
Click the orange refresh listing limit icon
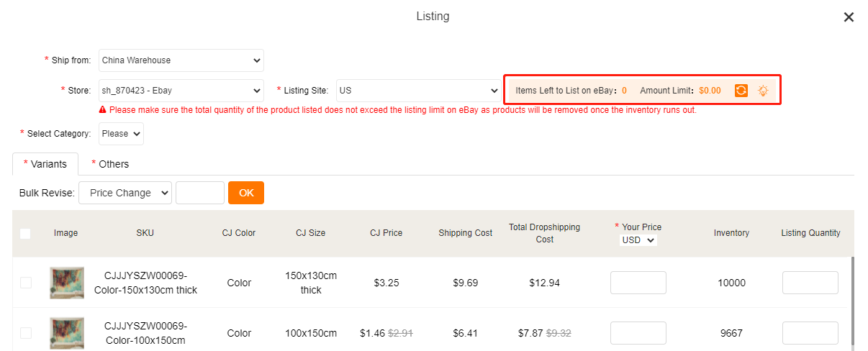(741, 91)
